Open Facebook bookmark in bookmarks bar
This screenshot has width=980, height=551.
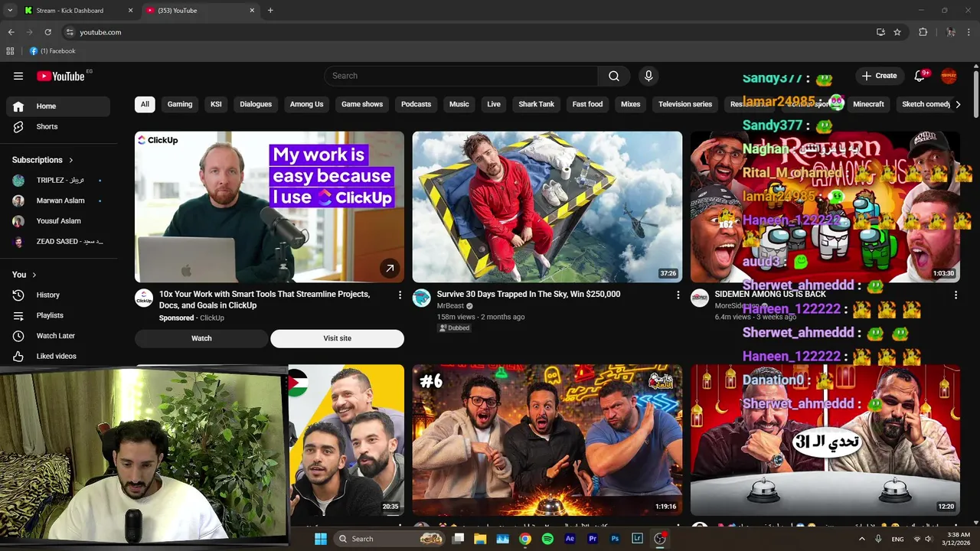point(53,51)
